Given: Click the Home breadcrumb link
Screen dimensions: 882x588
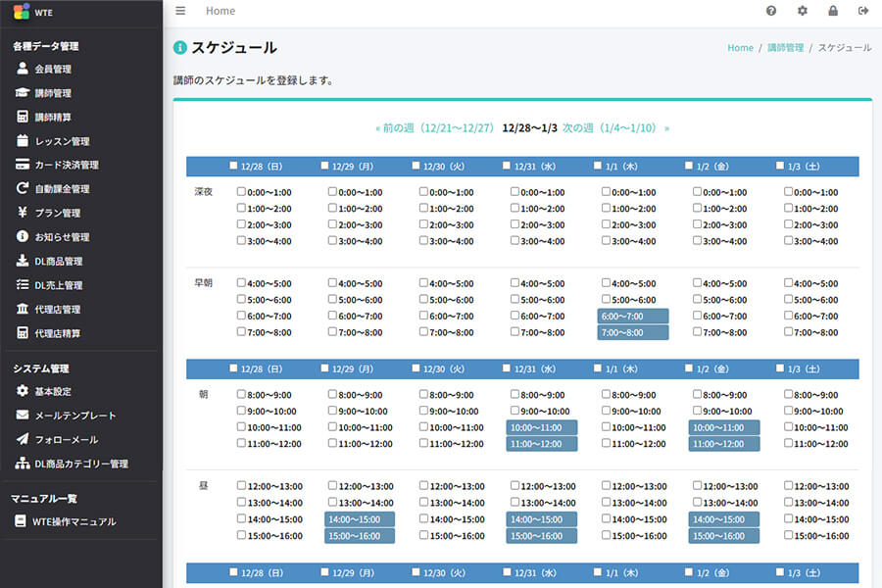Looking at the screenshot, I should pos(740,48).
